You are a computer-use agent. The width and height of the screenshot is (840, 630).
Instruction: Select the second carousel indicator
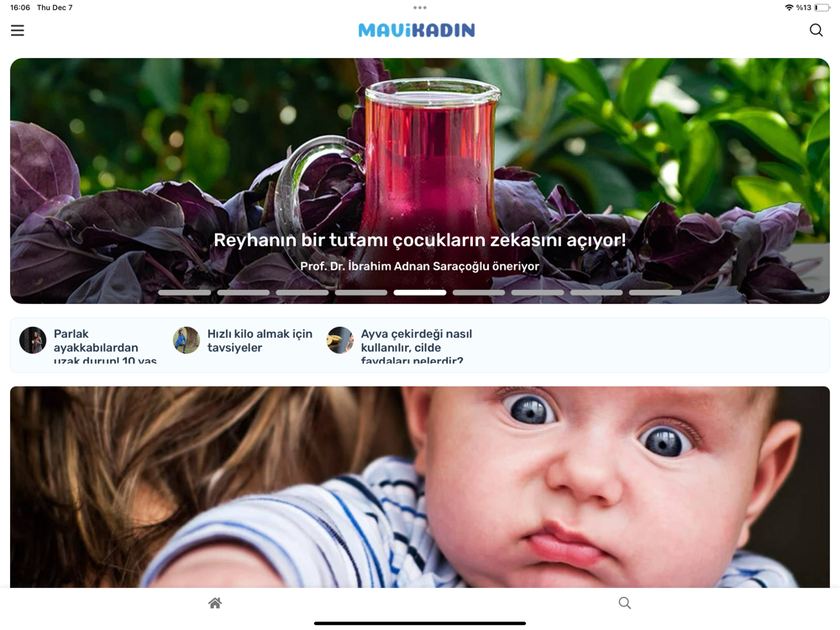(244, 292)
